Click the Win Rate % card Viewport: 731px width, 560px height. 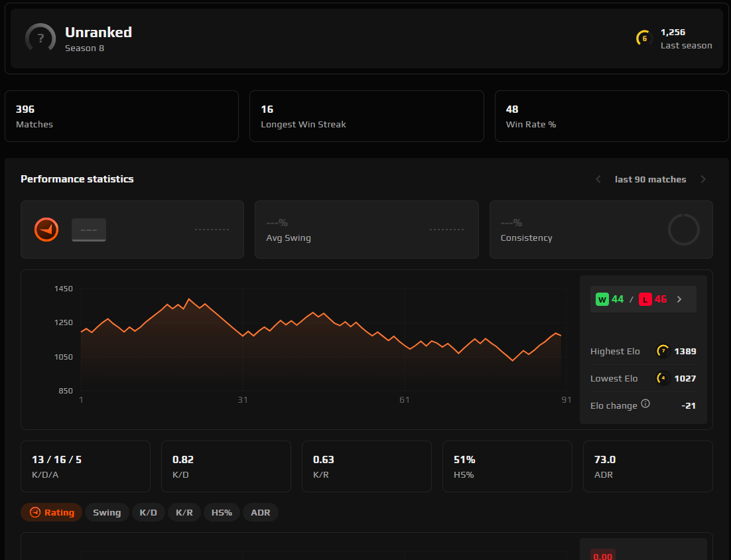[x=612, y=116]
